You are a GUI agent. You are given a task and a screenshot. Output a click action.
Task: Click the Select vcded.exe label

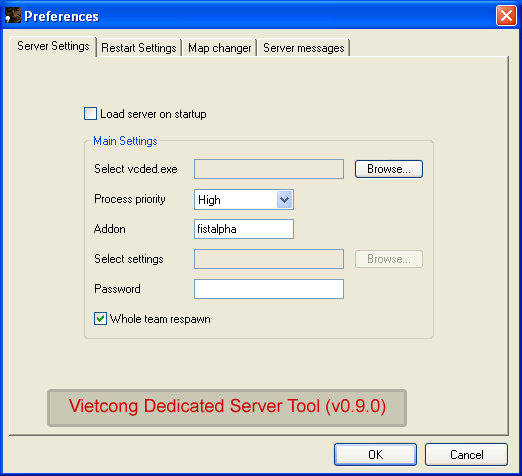tap(136, 169)
